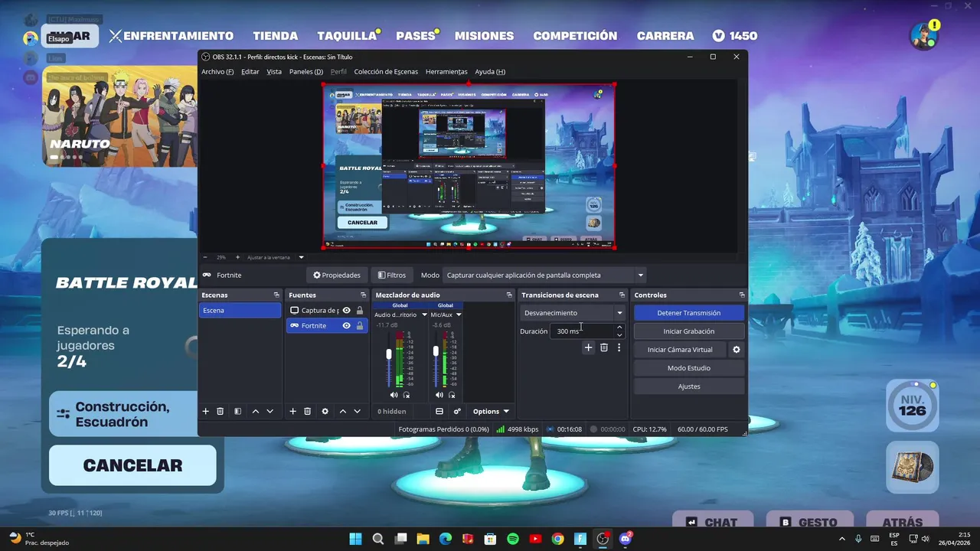Open advanced audio properties gear in mixer
The image size is (980, 551).
(x=457, y=412)
